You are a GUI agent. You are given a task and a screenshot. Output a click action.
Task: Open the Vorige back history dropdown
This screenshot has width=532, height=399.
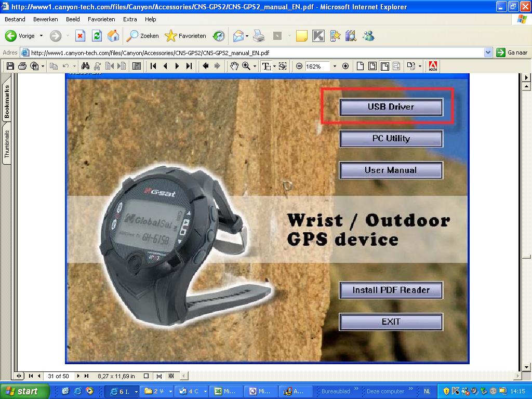pos(42,36)
